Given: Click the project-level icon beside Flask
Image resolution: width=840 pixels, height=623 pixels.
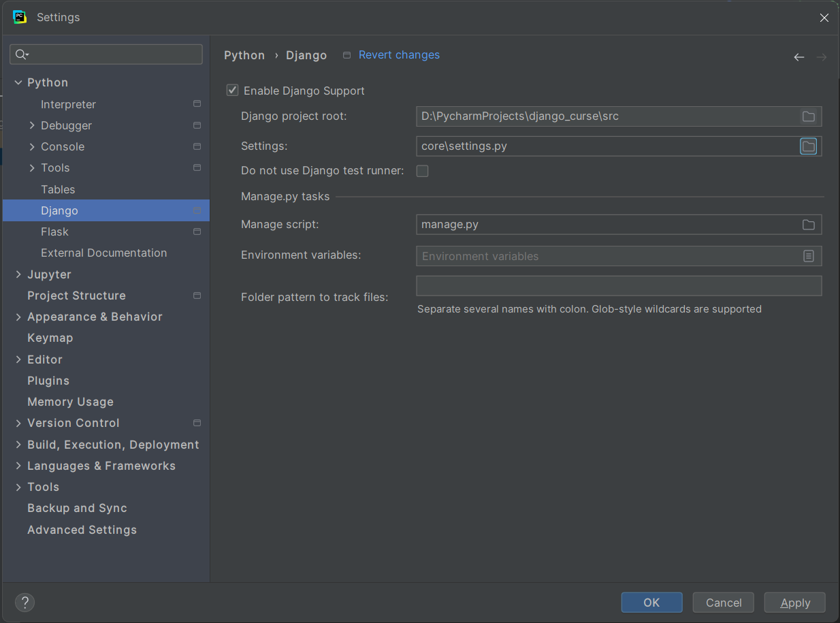Looking at the screenshot, I should [x=197, y=231].
